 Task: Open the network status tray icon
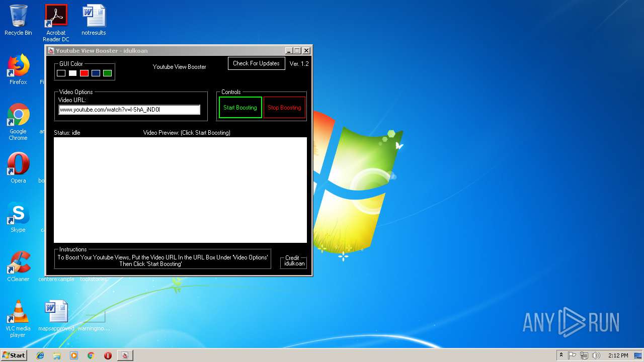(x=584, y=355)
